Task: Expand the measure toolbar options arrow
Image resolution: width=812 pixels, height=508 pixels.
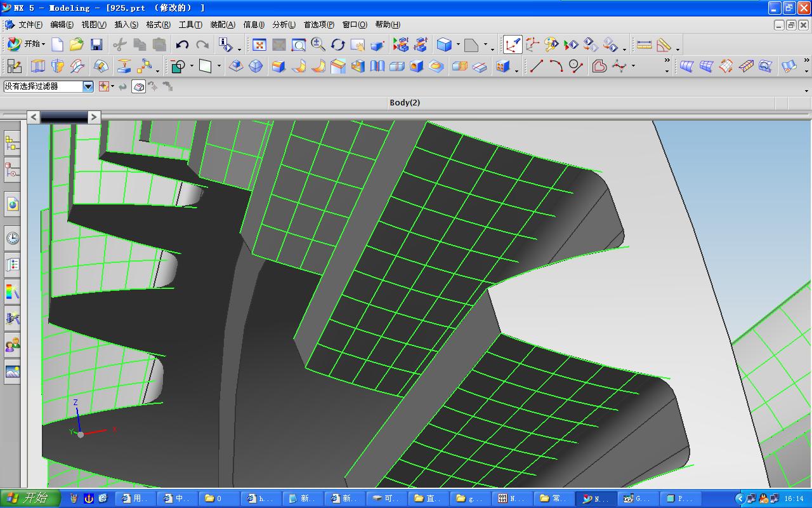Action: [678, 48]
